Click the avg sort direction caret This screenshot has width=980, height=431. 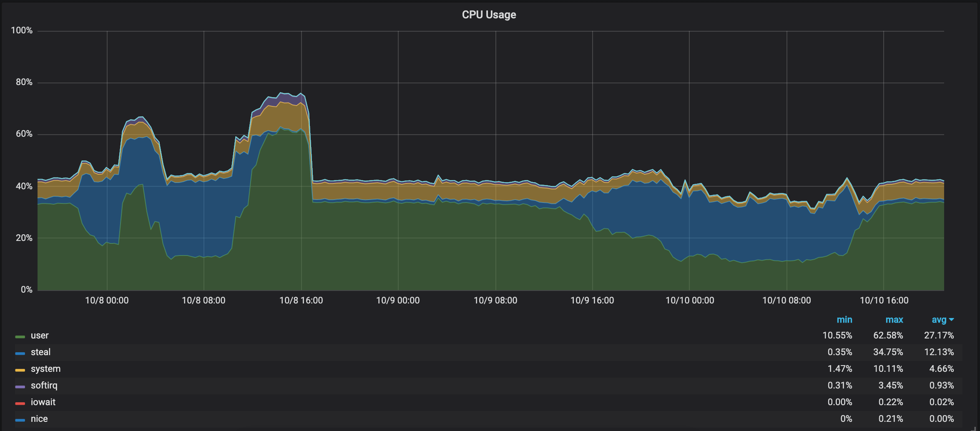pyautogui.click(x=951, y=320)
